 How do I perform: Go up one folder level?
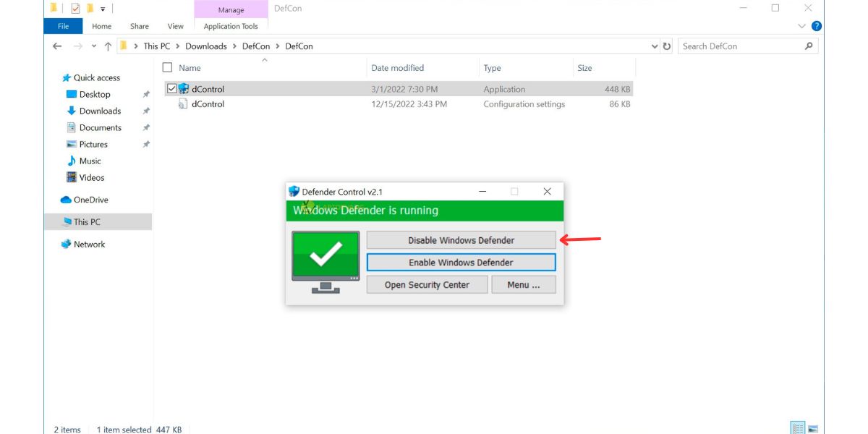[x=108, y=46]
